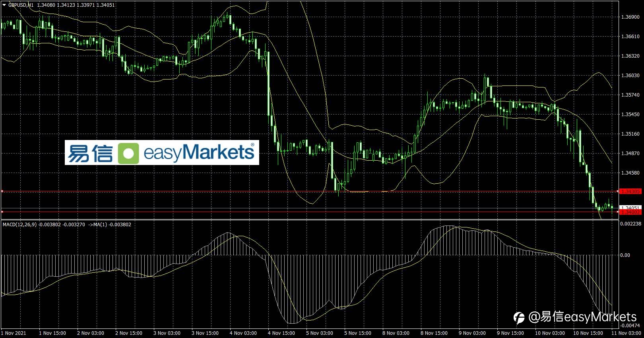Click the 1.36320 price axis label

pos(630,56)
